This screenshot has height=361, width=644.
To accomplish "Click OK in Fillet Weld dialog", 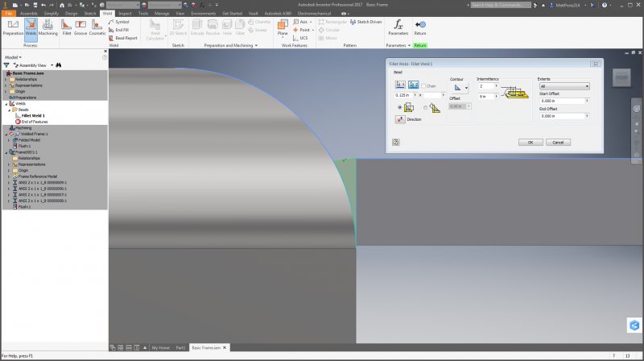I will (x=530, y=142).
